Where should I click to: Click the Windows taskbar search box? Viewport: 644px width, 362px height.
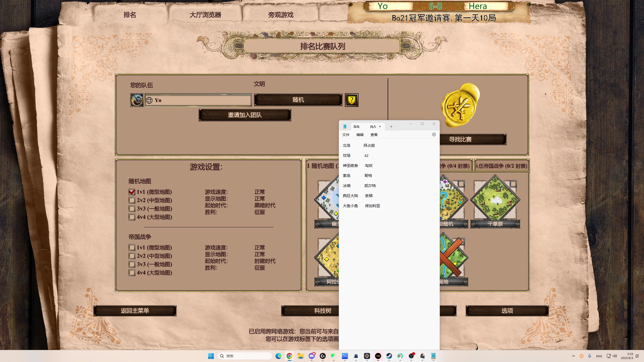[x=245, y=356]
